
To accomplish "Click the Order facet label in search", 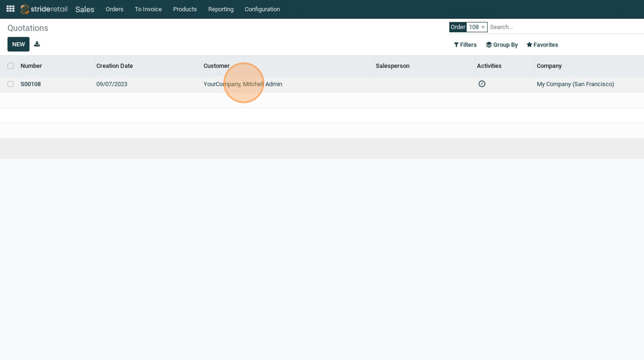I will [x=458, y=27].
